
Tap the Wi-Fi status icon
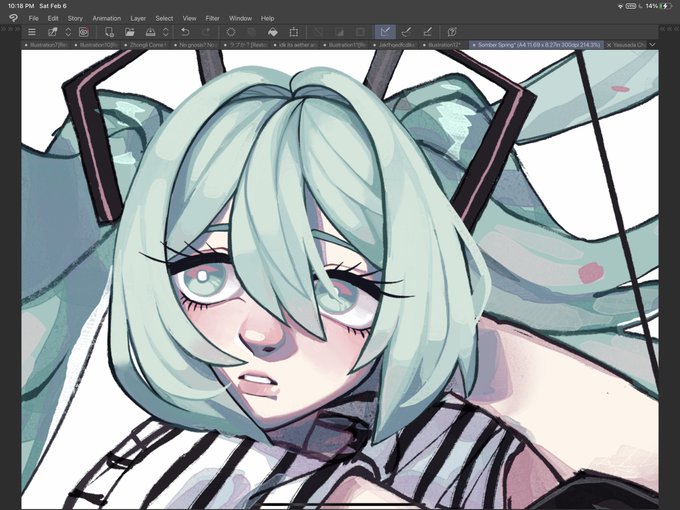621,6
